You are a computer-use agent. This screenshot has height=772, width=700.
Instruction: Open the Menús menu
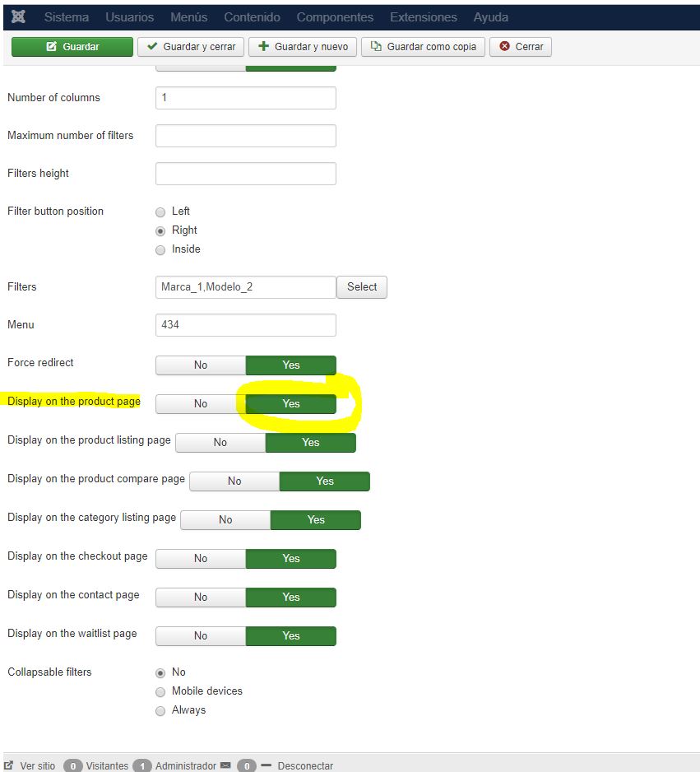189,17
